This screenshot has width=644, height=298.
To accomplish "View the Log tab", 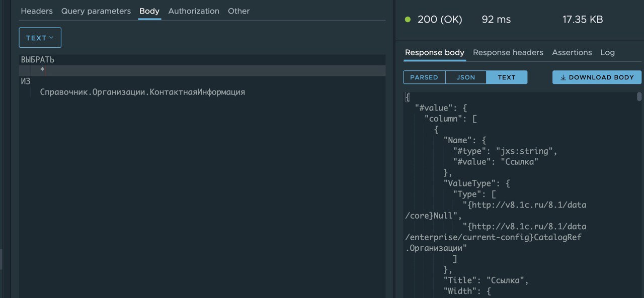I will 607,52.
